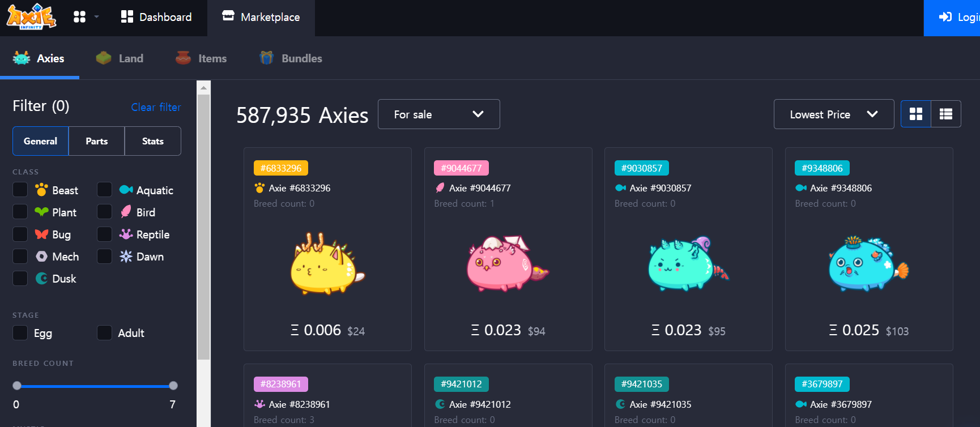Click the Bird feather class icon
This screenshot has height=427, width=980.
point(126,212)
